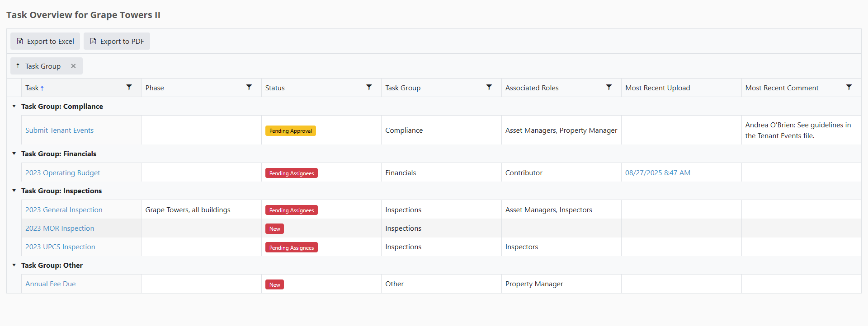This screenshot has height=326, width=868.
Task: Export the task list to Excel
Action: [x=45, y=41]
